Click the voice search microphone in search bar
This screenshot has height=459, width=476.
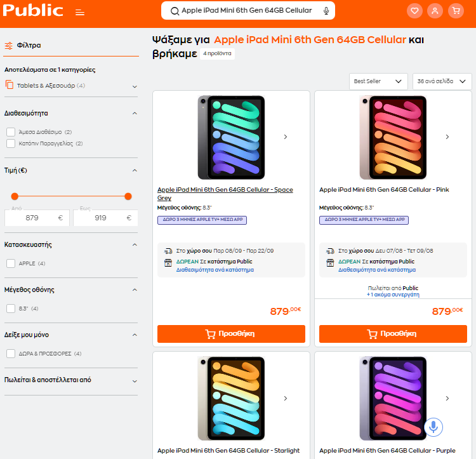pos(326,11)
